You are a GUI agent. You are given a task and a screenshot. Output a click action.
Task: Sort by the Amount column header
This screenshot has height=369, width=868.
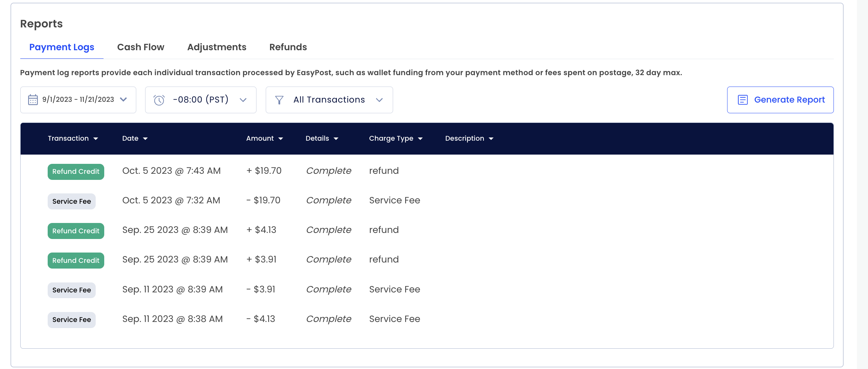click(x=265, y=138)
